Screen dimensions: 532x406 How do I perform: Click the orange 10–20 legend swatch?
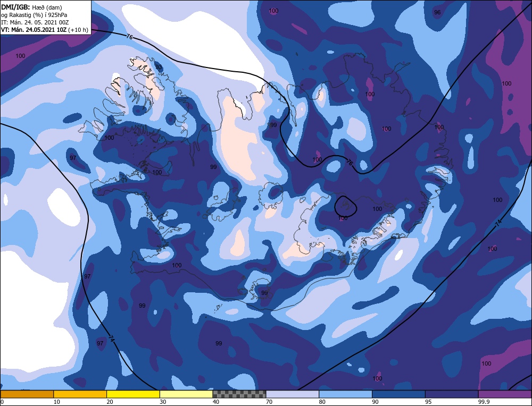[x=80, y=394]
